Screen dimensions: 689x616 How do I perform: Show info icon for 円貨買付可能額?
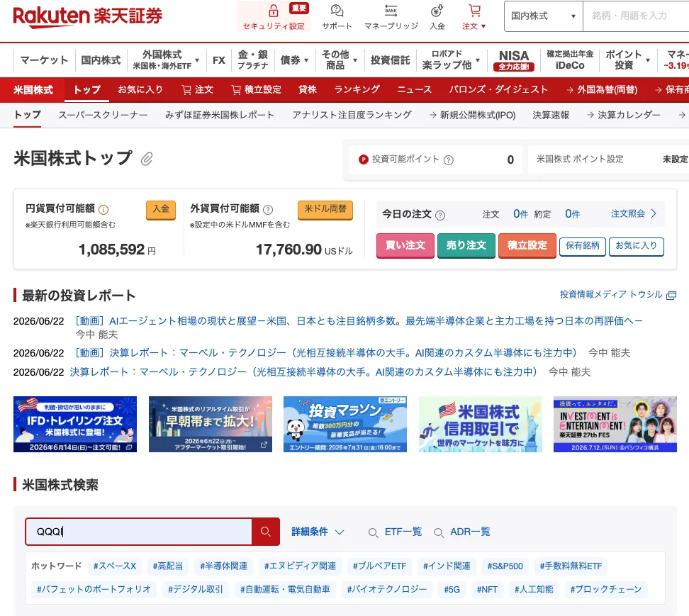(103, 210)
